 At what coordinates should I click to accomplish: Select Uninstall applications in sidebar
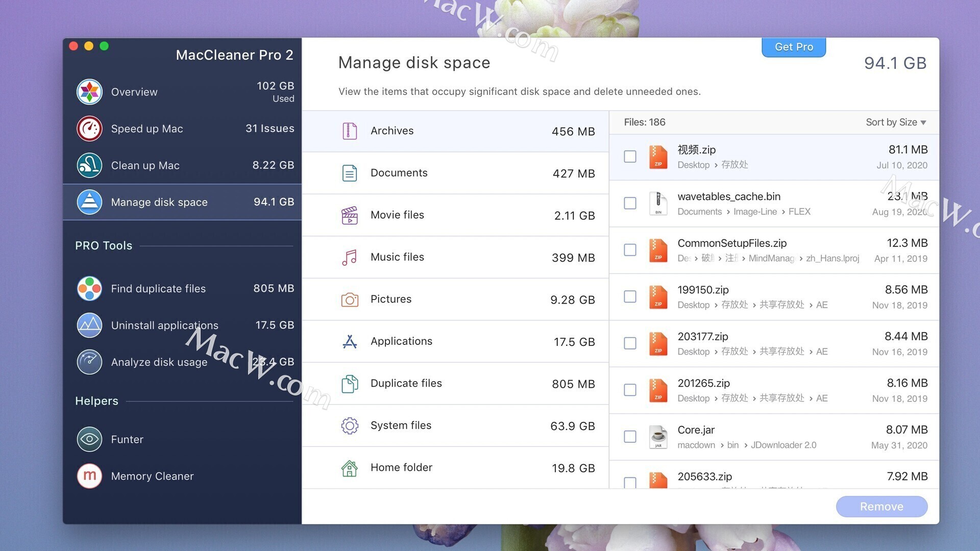(182, 325)
